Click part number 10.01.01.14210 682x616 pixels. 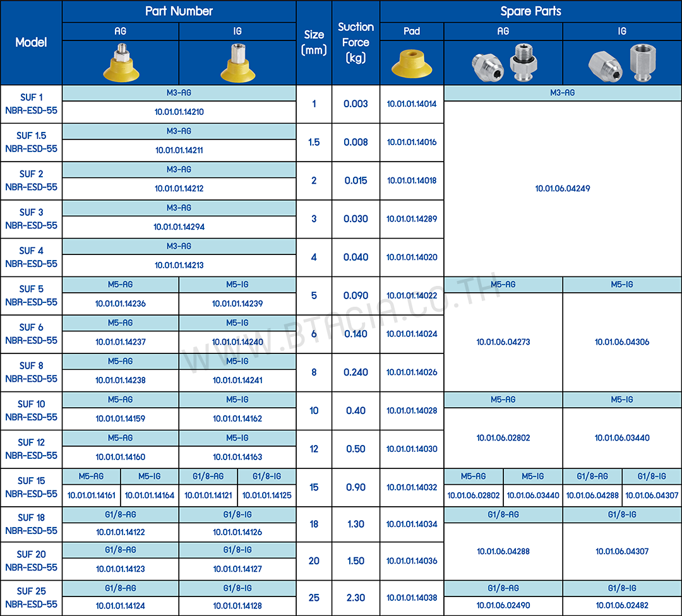pos(179,112)
